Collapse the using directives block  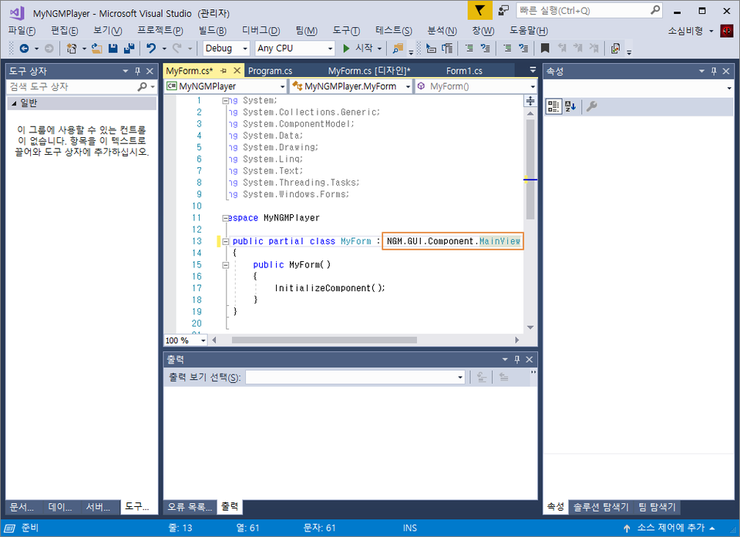coord(225,101)
